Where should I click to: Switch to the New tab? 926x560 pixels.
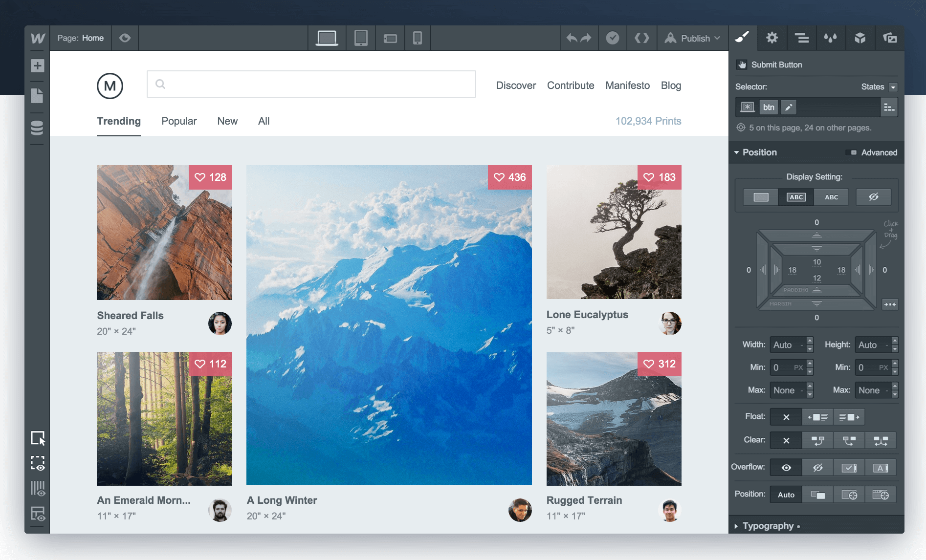(227, 121)
